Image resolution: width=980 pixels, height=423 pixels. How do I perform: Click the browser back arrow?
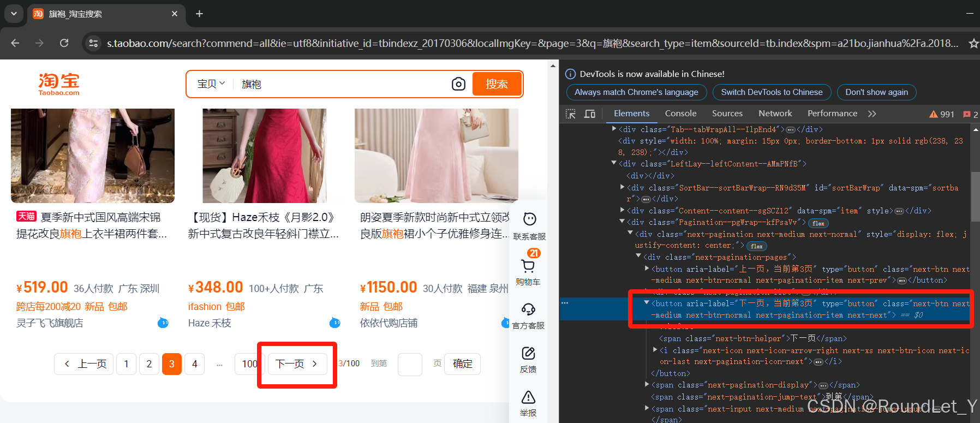[x=15, y=43]
